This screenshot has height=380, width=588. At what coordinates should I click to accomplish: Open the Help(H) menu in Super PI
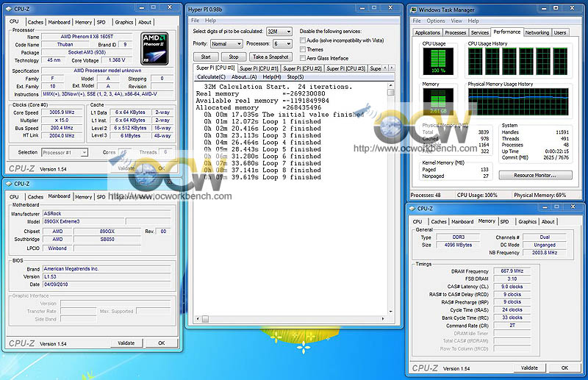[x=272, y=77]
